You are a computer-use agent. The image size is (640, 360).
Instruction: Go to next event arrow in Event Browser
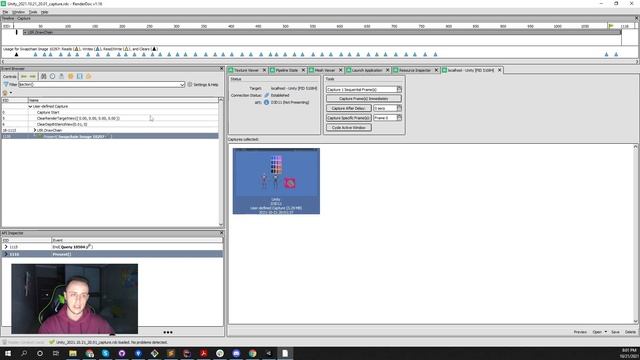pyautogui.click(x=32, y=76)
